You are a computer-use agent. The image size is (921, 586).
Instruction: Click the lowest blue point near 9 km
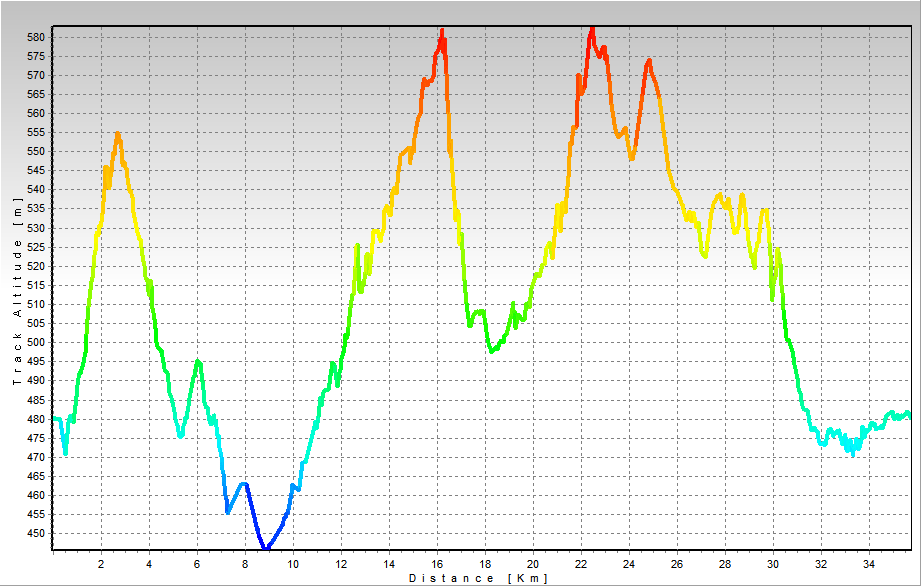(x=266, y=547)
